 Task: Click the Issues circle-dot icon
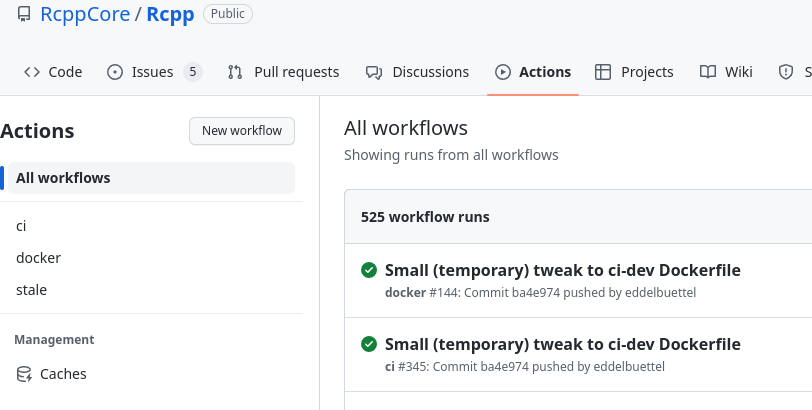(x=115, y=72)
